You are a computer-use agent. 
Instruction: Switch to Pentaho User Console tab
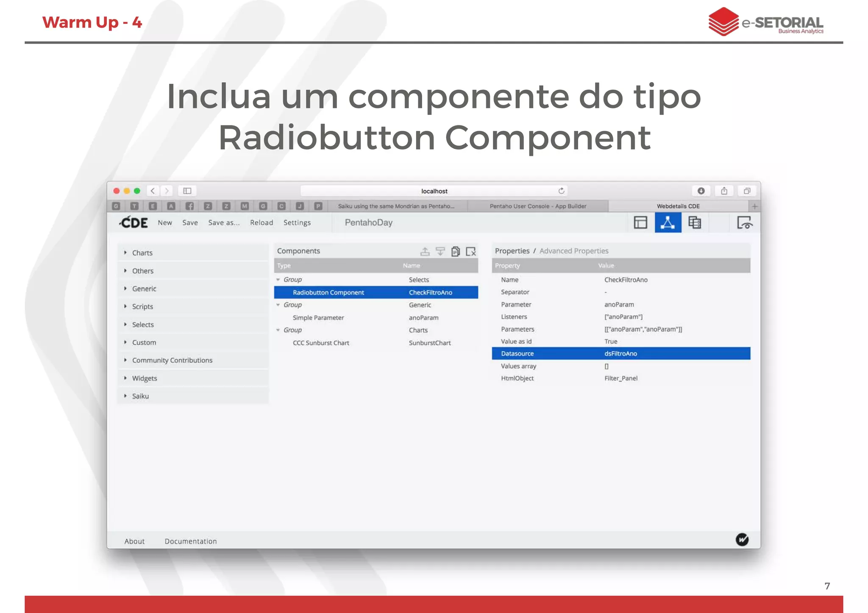(x=538, y=206)
